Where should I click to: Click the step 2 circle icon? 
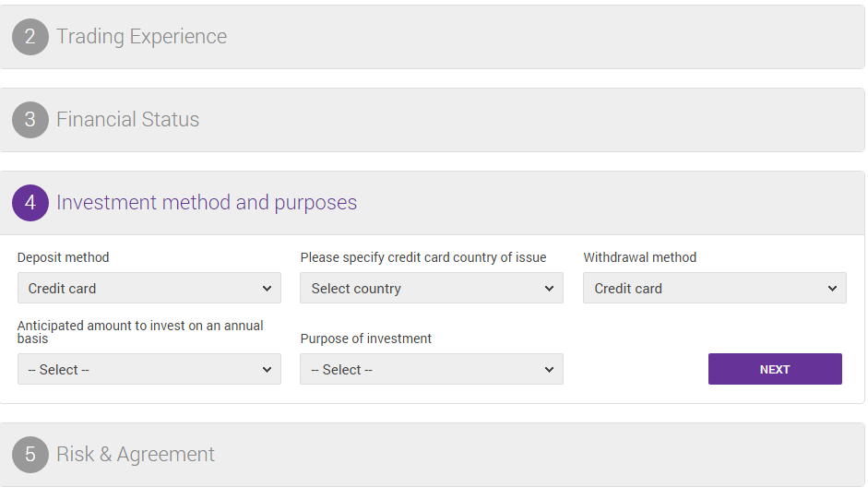(x=30, y=37)
